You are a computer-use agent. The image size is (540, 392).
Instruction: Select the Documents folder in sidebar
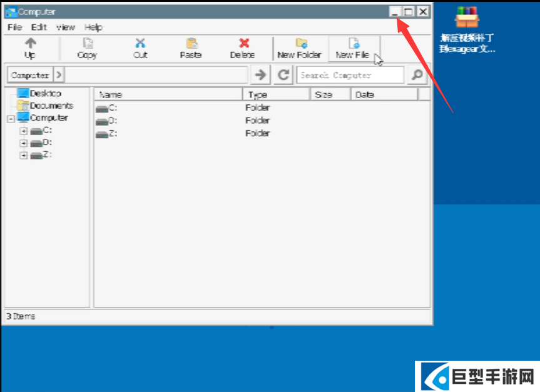(51, 106)
